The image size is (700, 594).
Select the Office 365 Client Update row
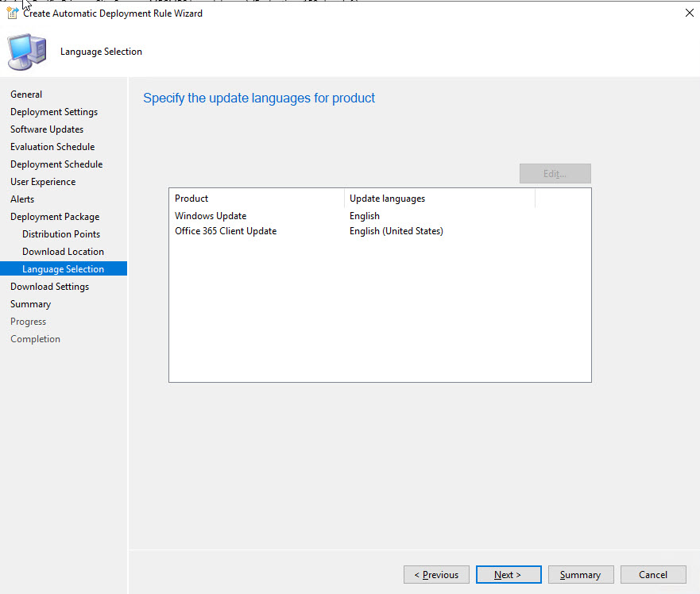(x=226, y=231)
